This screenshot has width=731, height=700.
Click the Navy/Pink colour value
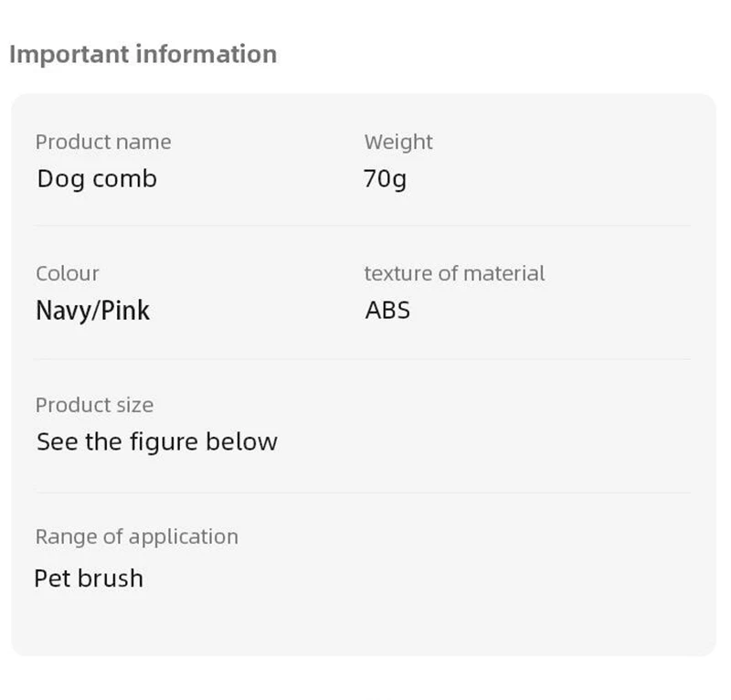tap(93, 311)
